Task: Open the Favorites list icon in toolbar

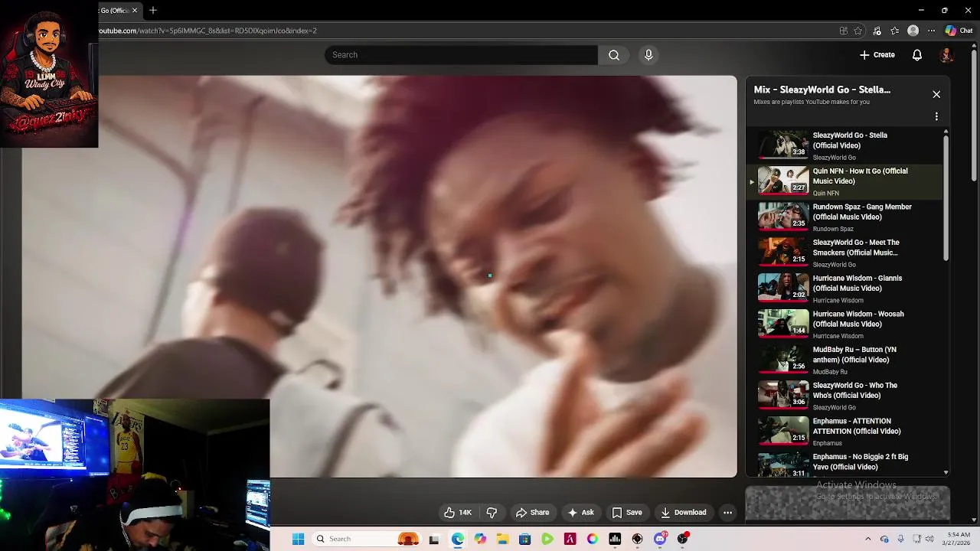Action: pos(895,31)
